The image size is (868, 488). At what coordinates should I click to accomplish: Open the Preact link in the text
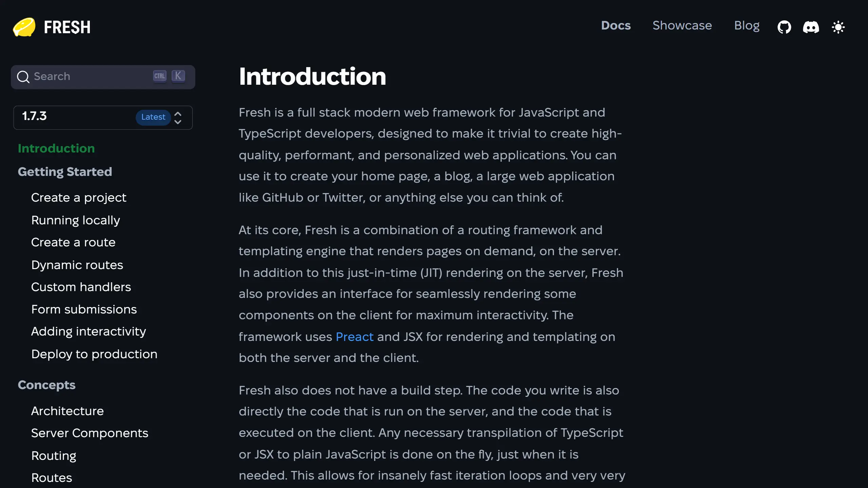click(x=354, y=337)
